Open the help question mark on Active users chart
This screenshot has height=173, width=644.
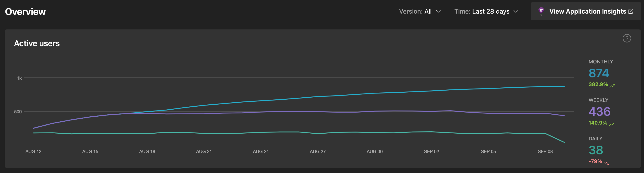point(627,38)
